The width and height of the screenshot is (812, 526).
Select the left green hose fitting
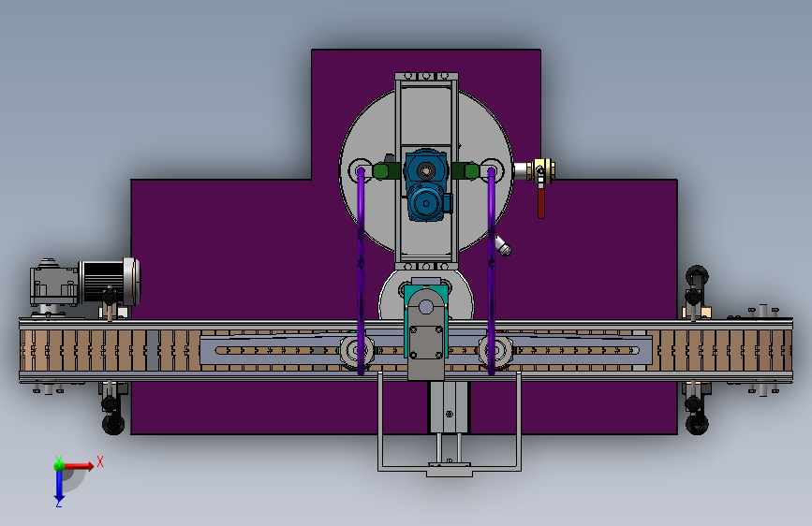[x=386, y=171]
